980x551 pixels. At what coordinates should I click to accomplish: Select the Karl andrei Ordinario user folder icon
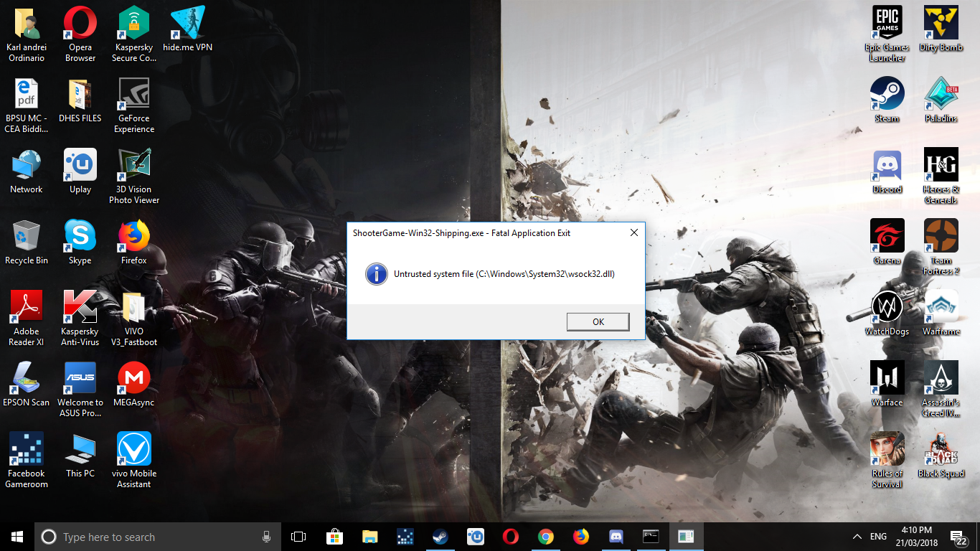pyautogui.click(x=27, y=34)
